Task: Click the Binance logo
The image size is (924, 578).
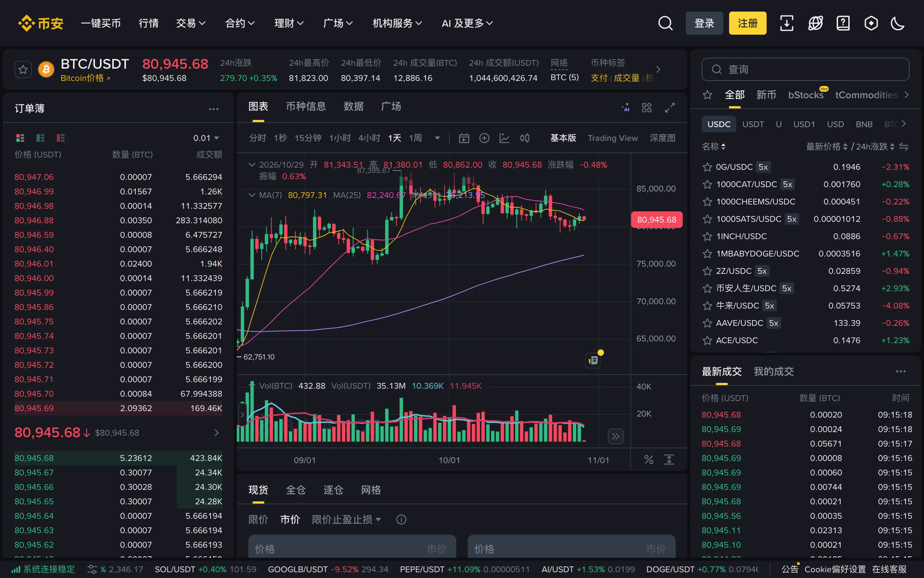Action: (40, 23)
